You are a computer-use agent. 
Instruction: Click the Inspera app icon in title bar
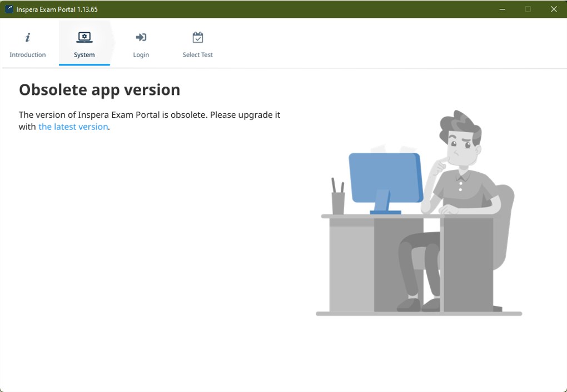point(9,9)
